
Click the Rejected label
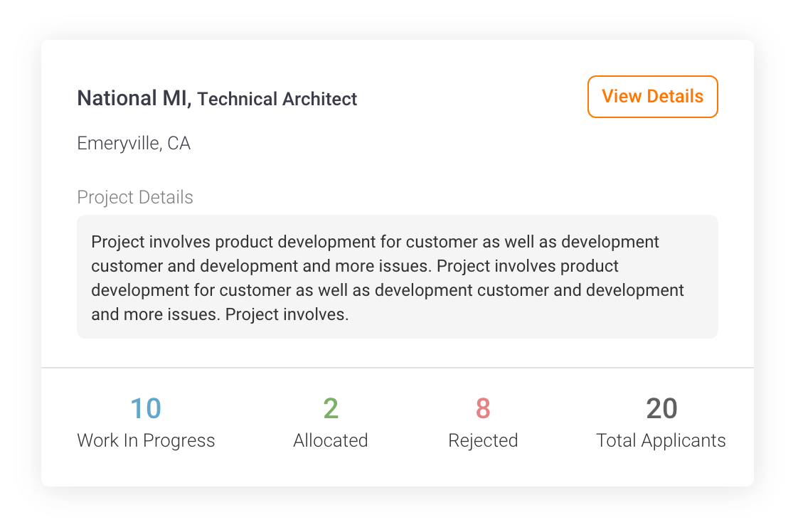483,441
